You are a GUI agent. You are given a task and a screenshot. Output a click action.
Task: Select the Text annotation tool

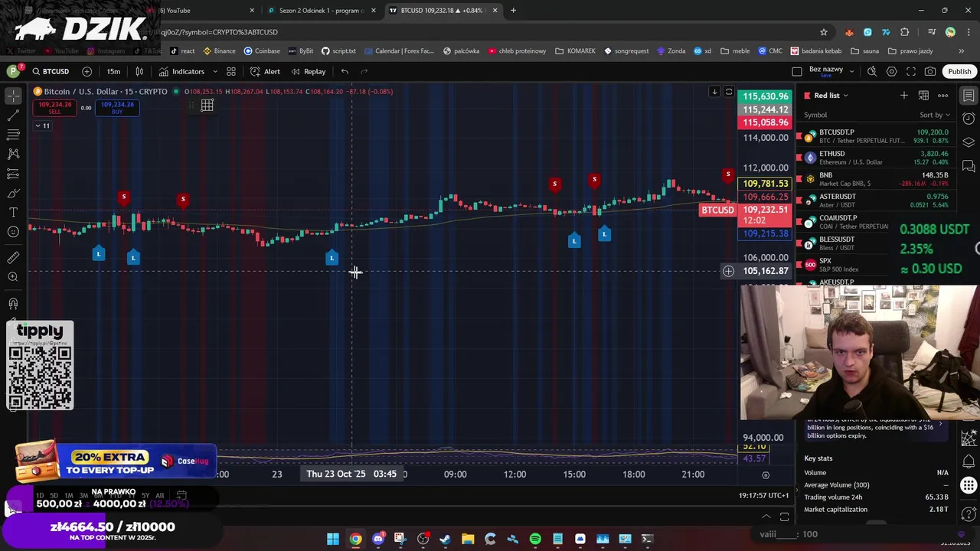tap(13, 212)
